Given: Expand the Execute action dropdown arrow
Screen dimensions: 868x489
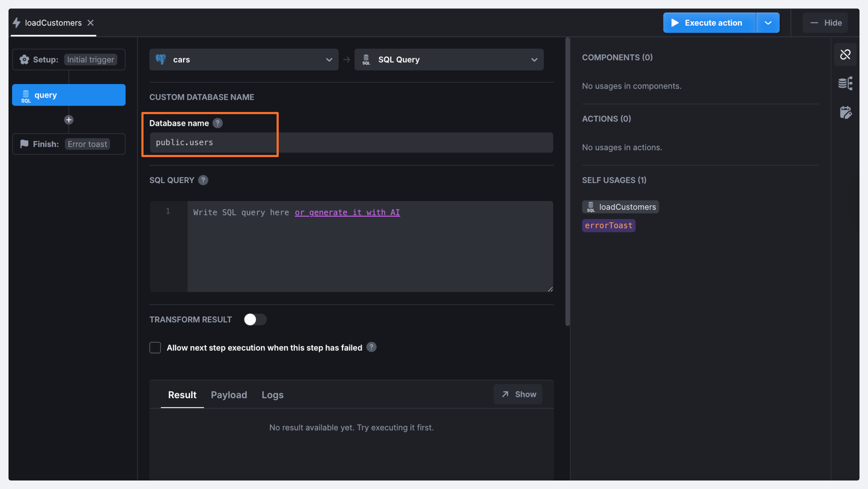Looking at the screenshot, I should point(768,23).
